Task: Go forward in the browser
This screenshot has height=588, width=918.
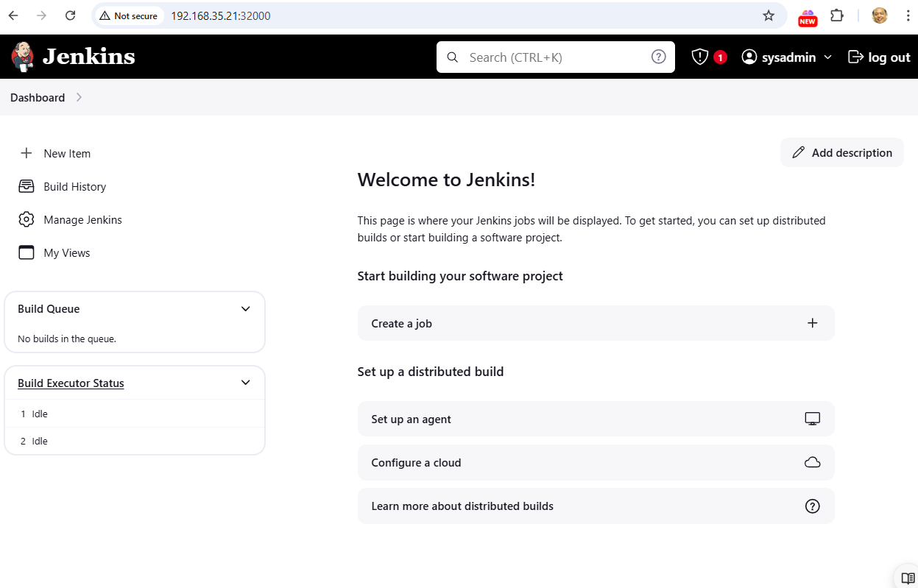Action: (x=42, y=15)
